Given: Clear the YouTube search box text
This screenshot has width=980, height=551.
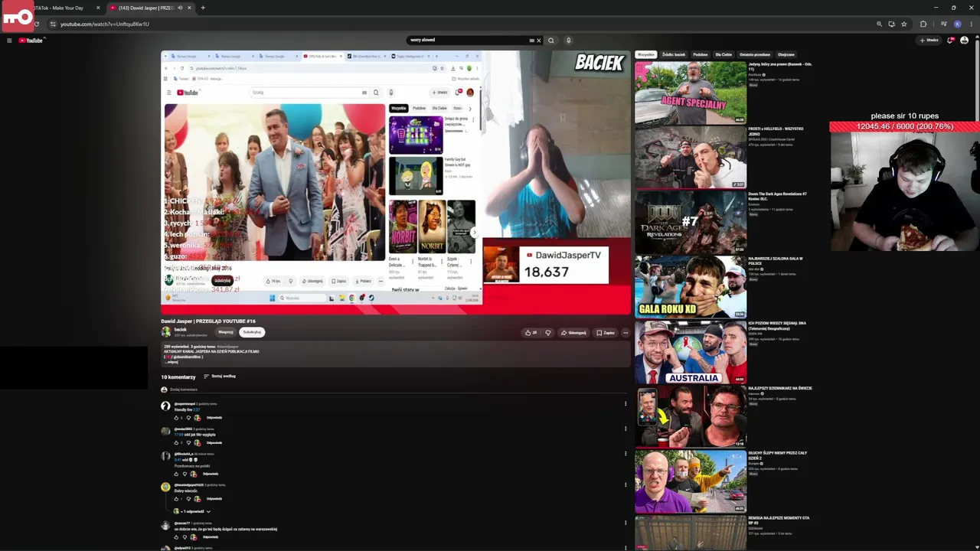Looking at the screenshot, I should 538,41.
